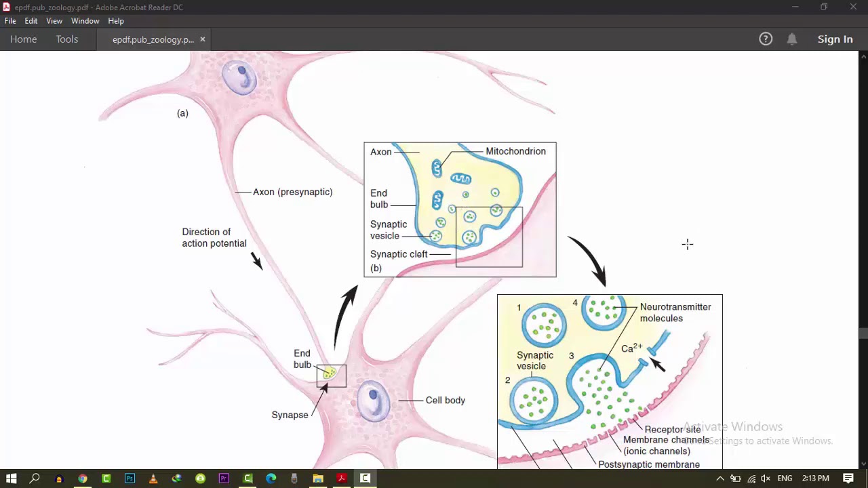Launch Google Chrome from the taskbar
This screenshot has width=868, height=488.
pyautogui.click(x=82, y=479)
